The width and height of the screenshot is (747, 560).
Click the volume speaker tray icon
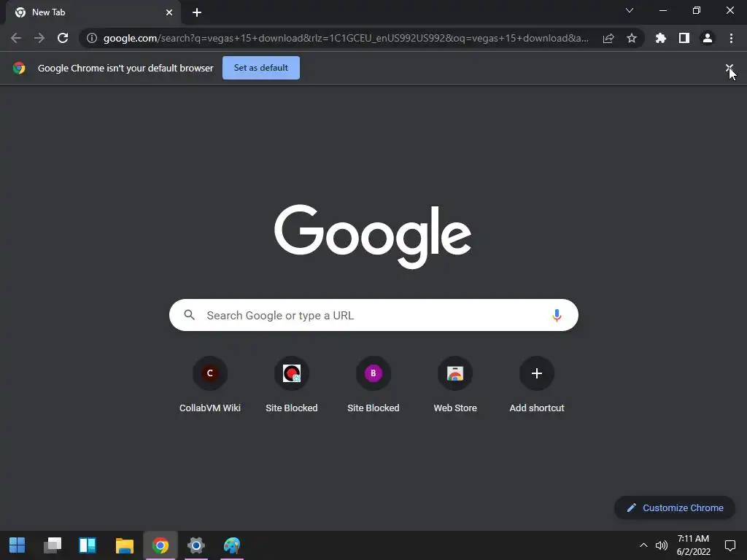[661, 545]
